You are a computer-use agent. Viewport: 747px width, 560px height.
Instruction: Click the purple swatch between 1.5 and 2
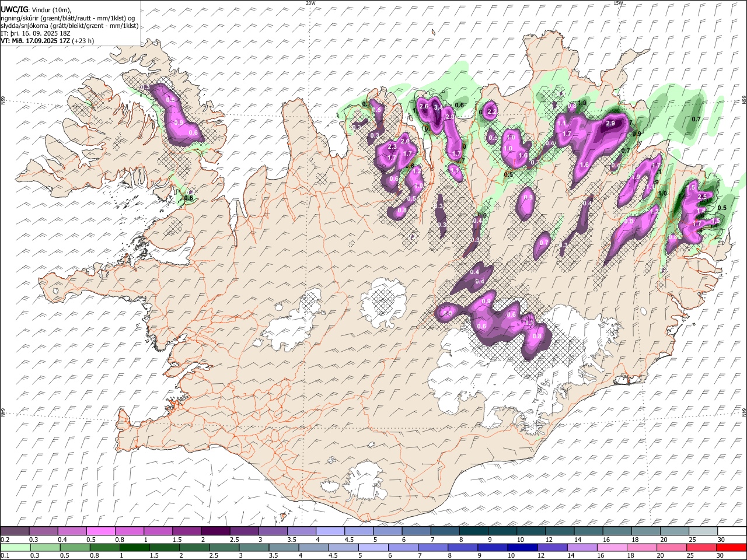click(187, 531)
